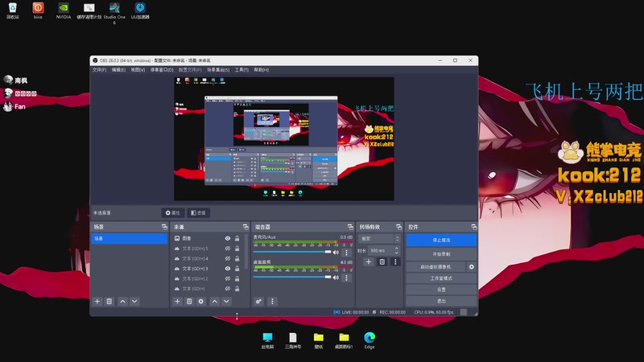The width and height of the screenshot is (644, 362).
Task: Click the 300 ms duration field
Action: [x=380, y=250]
